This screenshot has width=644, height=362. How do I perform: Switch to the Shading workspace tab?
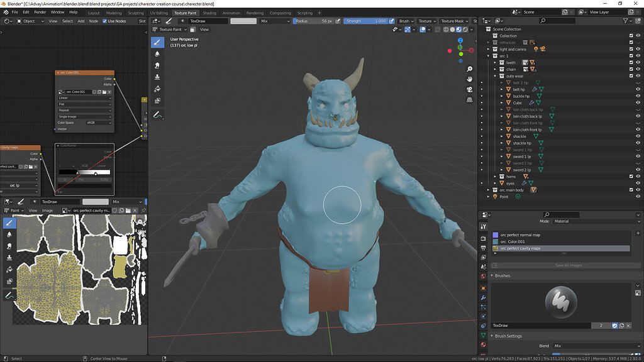(x=209, y=13)
